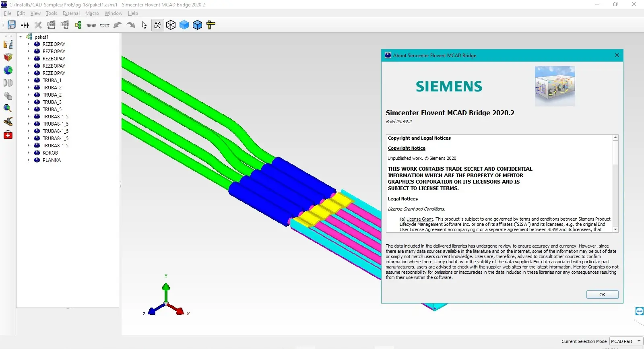Viewport: 644px width, 349px height.
Task: Open the Window menu
Action: tap(114, 13)
